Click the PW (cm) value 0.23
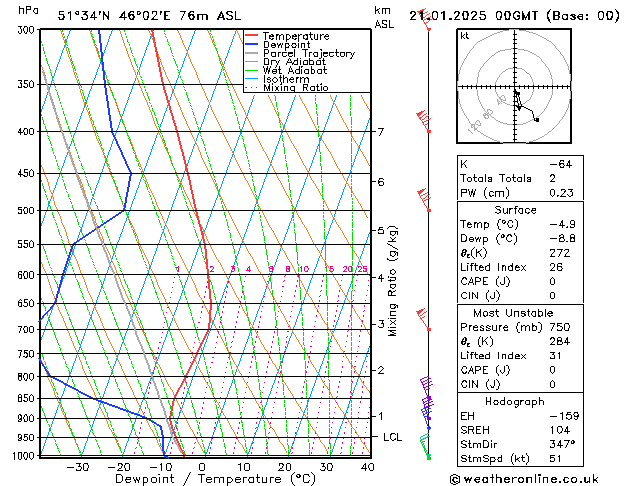This screenshot has width=629, height=486. [561, 193]
